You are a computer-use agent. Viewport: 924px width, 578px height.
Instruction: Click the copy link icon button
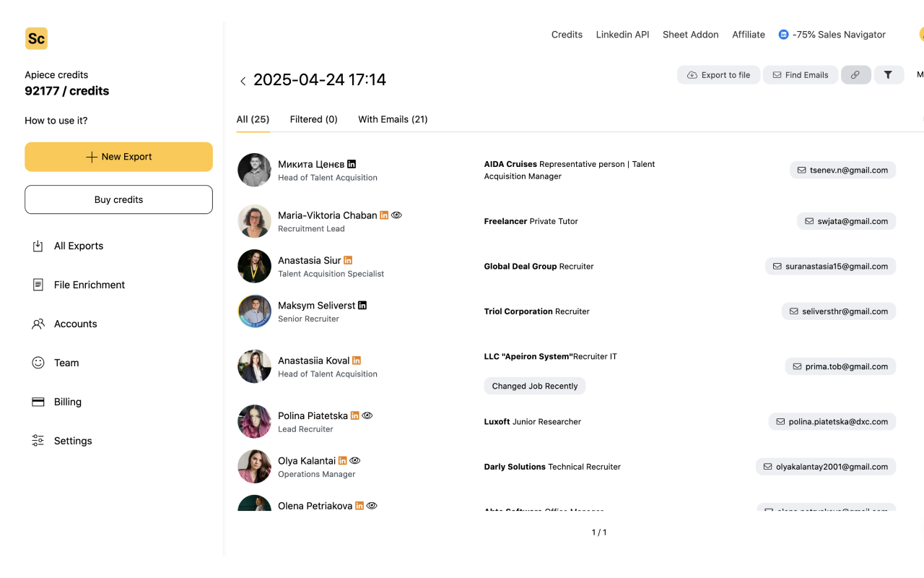pos(855,75)
